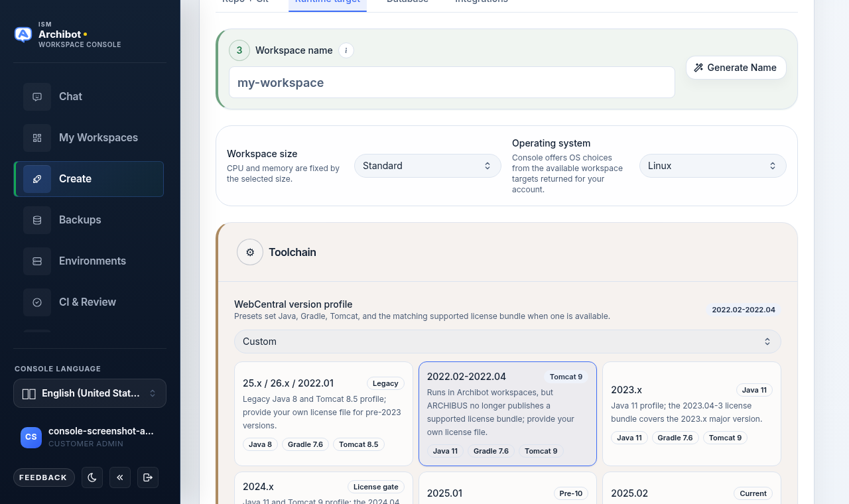
Task: Click the Java 8 tag
Action: 261,444
